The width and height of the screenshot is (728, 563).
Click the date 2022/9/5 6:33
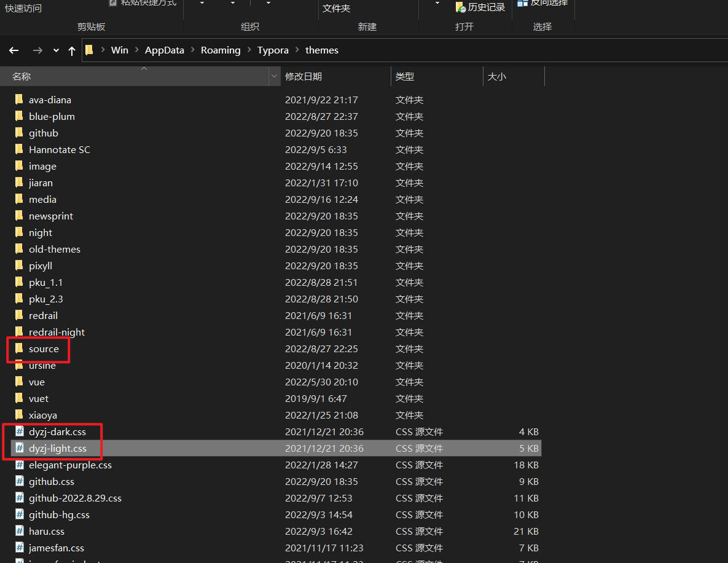[316, 149]
